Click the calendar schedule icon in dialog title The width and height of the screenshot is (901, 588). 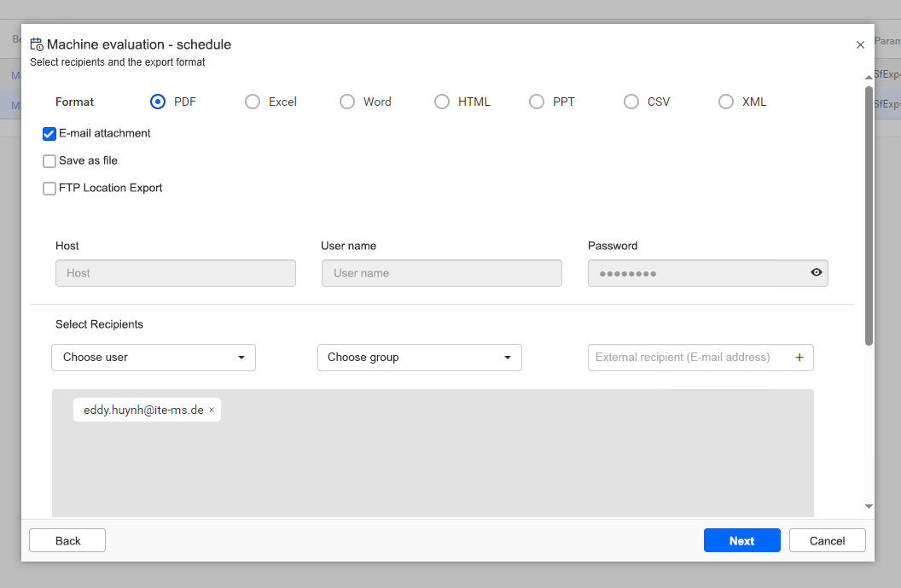[x=37, y=44]
